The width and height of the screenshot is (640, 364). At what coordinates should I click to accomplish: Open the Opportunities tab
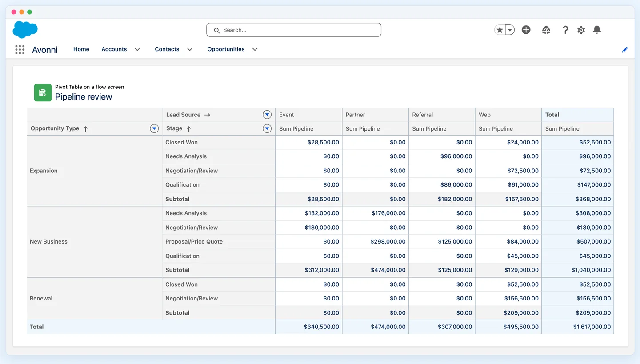(226, 49)
